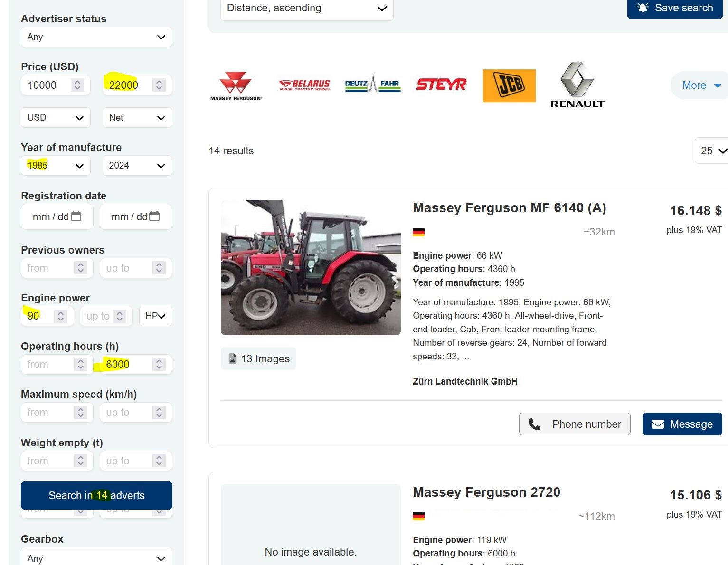Expand More brands list
Screen dimensions: 728x565
point(700,85)
